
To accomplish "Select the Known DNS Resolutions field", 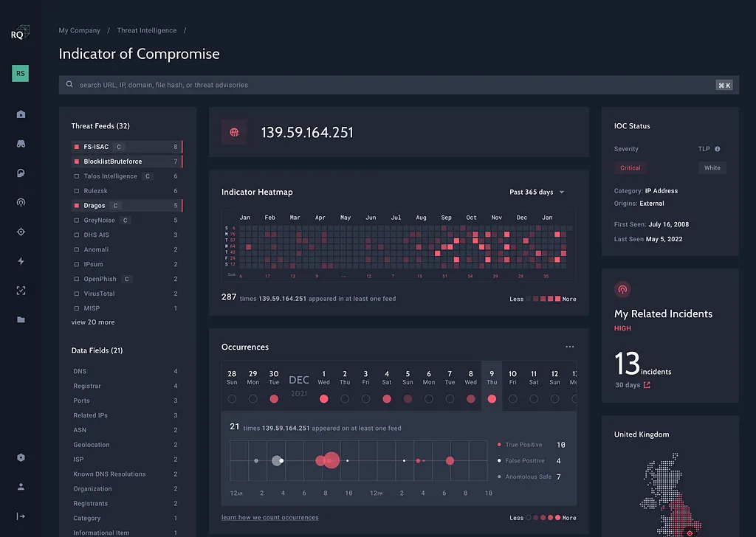I will point(126,474).
